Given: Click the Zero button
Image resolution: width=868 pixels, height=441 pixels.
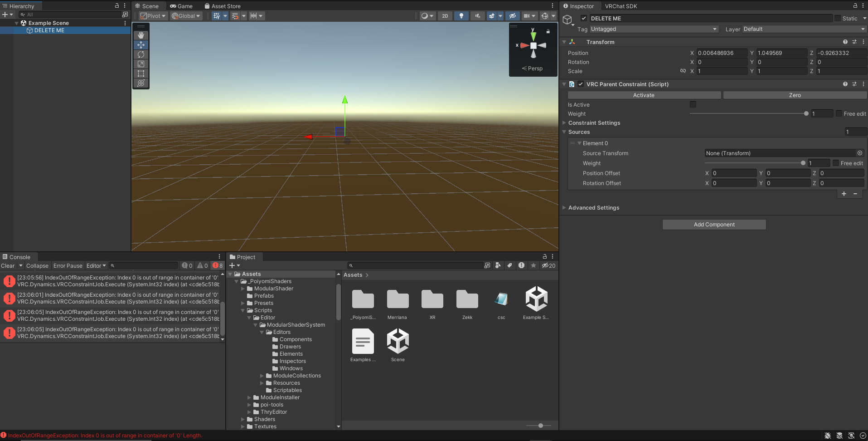Looking at the screenshot, I should [795, 95].
